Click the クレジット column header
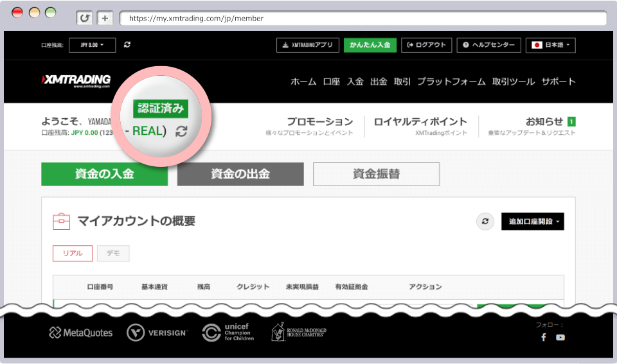This screenshot has height=364, width=617. point(253,287)
